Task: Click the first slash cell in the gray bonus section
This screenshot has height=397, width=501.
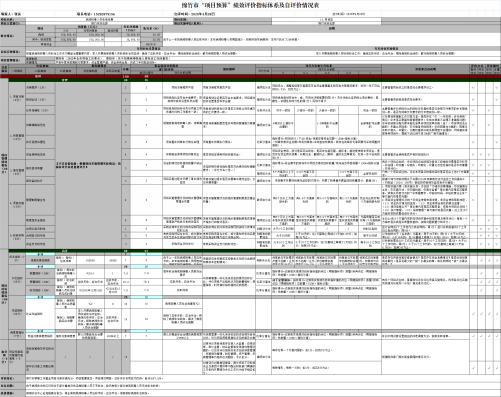Action: pos(66,357)
